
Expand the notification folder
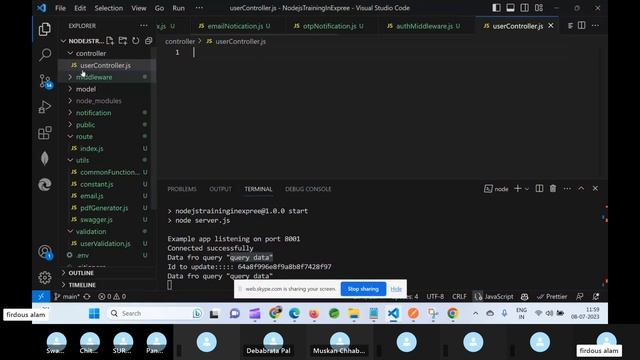[x=93, y=112]
